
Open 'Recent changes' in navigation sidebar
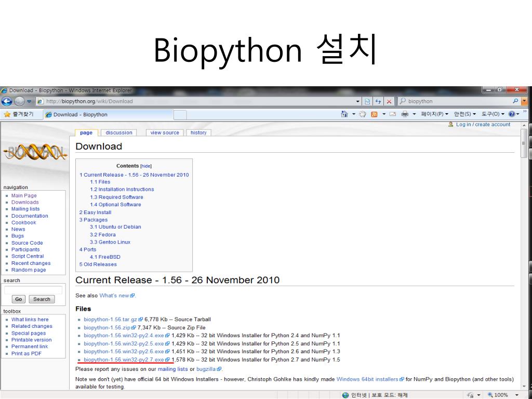click(x=31, y=263)
